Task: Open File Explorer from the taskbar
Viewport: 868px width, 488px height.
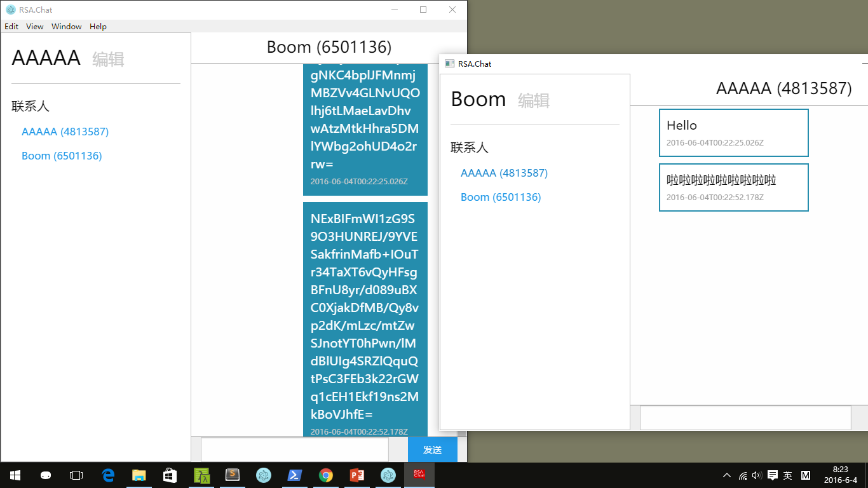Action: click(x=139, y=475)
